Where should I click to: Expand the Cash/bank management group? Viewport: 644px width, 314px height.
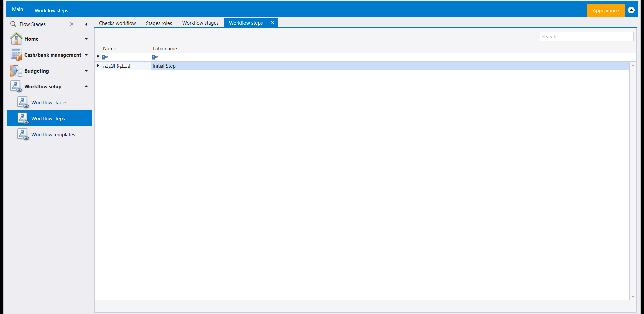(x=86, y=55)
